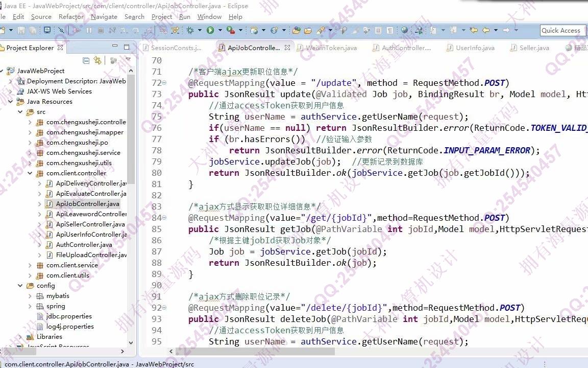Click the Skip All Breakpoints icon
Viewport: 588px width, 368px height.
pos(61,30)
